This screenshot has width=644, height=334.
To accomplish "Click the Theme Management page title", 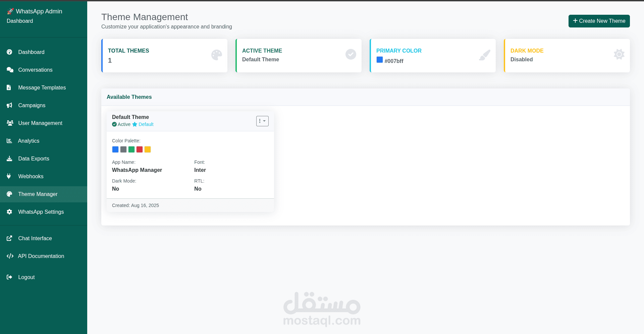I will pos(145,17).
